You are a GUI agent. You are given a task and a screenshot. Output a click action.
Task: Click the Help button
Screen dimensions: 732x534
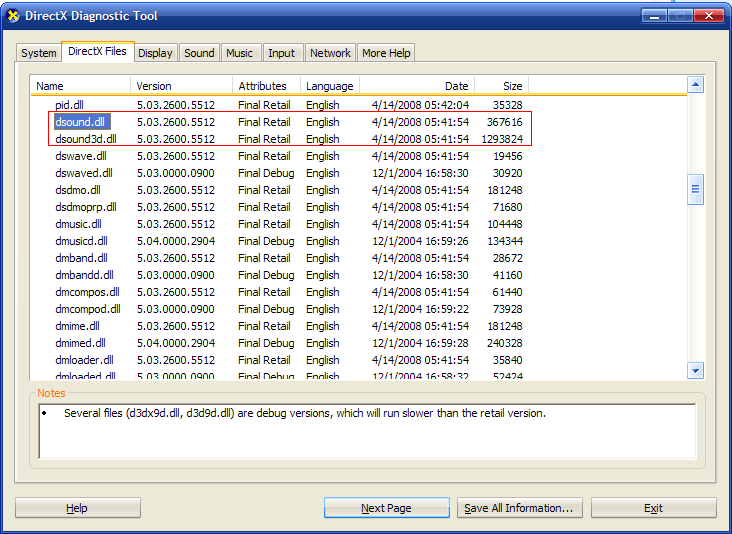(x=77, y=508)
